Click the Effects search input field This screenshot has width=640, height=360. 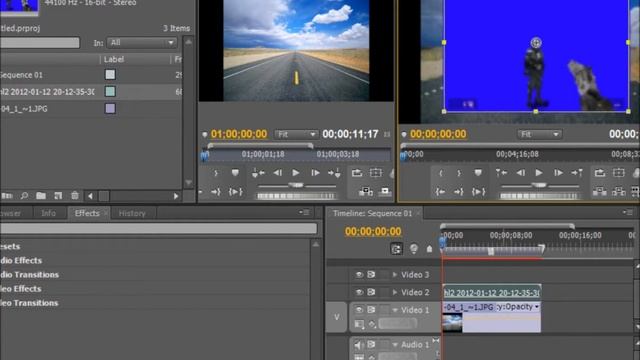pyautogui.click(x=158, y=228)
